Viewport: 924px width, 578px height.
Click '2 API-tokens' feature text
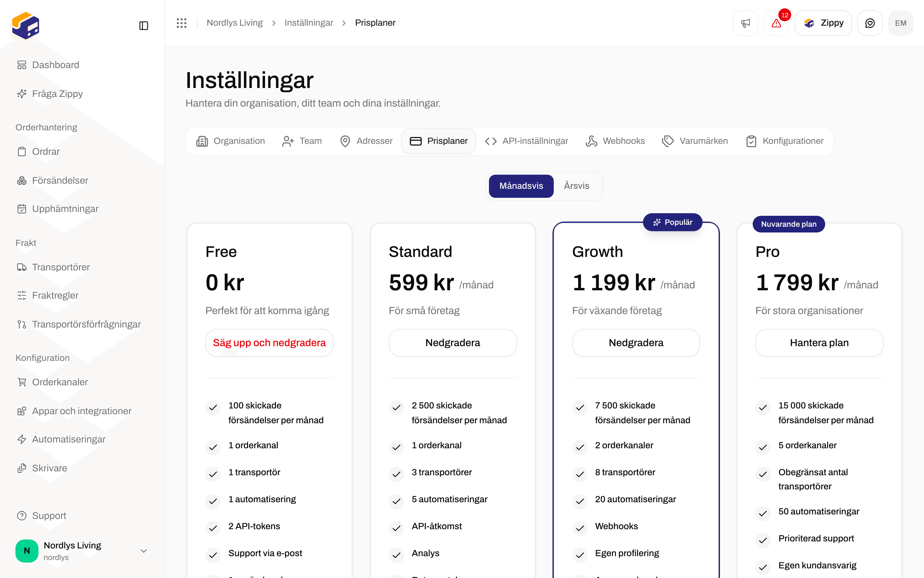pos(254,526)
